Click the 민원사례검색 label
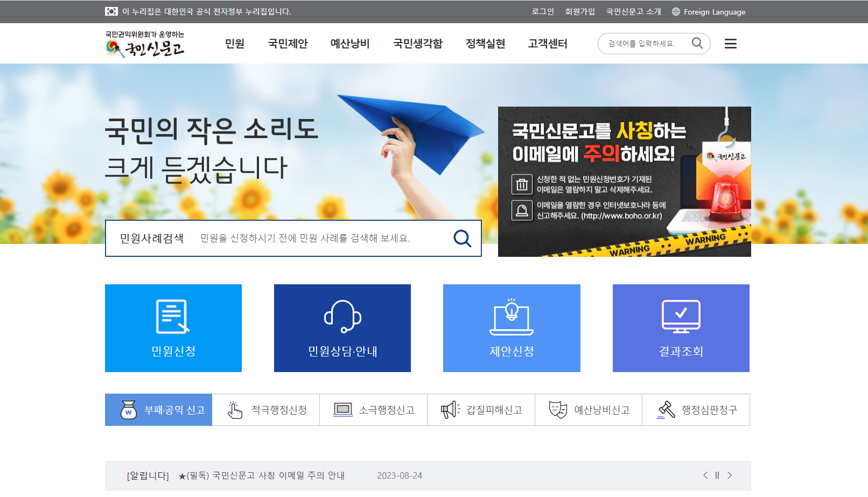This screenshot has height=497, width=868. pyautogui.click(x=152, y=238)
